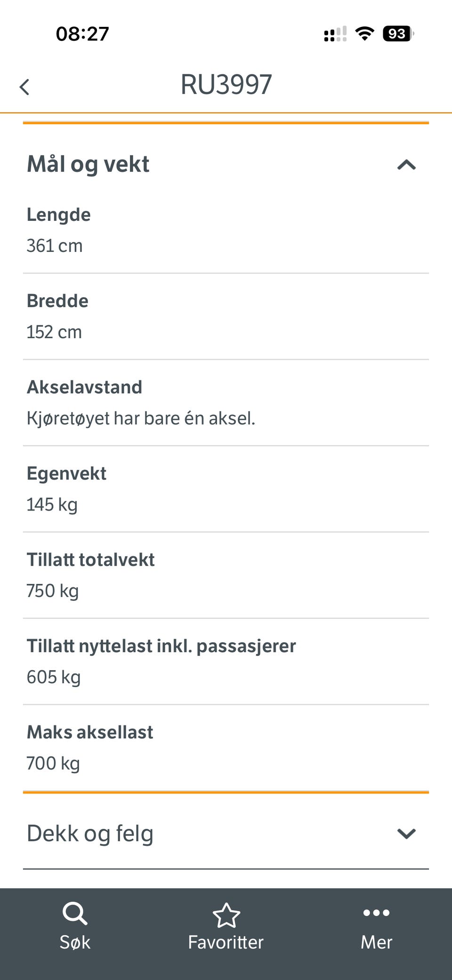Expand the Dekk og felg chevron

(x=406, y=834)
